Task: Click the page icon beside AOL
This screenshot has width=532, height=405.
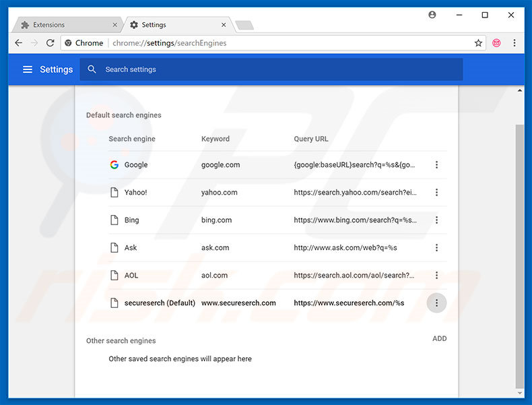Action: (x=114, y=276)
